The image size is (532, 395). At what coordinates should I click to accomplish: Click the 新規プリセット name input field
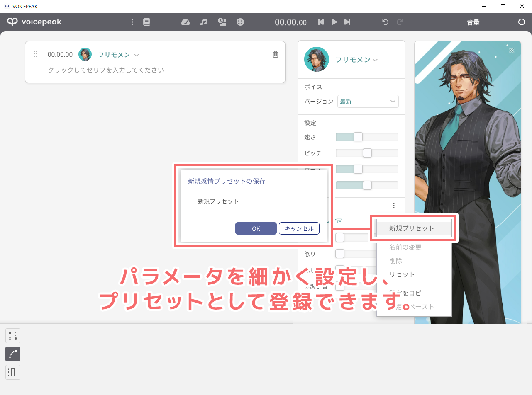coord(254,201)
